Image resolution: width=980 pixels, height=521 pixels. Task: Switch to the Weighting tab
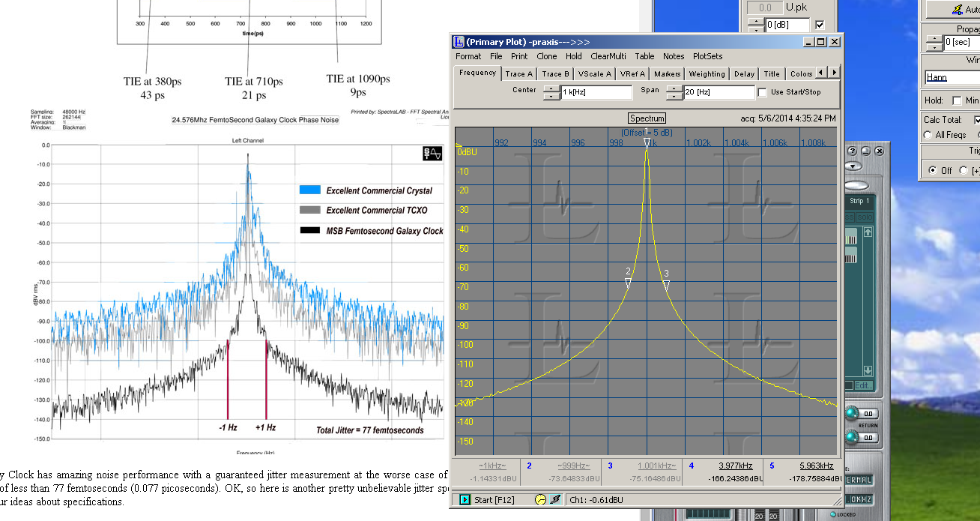(x=707, y=73)
